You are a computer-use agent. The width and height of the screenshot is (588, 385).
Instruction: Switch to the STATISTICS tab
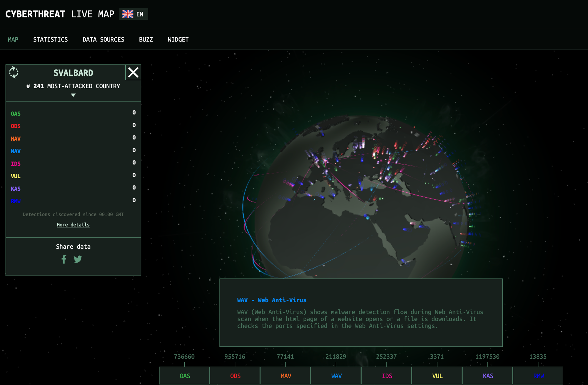(51, 39)
